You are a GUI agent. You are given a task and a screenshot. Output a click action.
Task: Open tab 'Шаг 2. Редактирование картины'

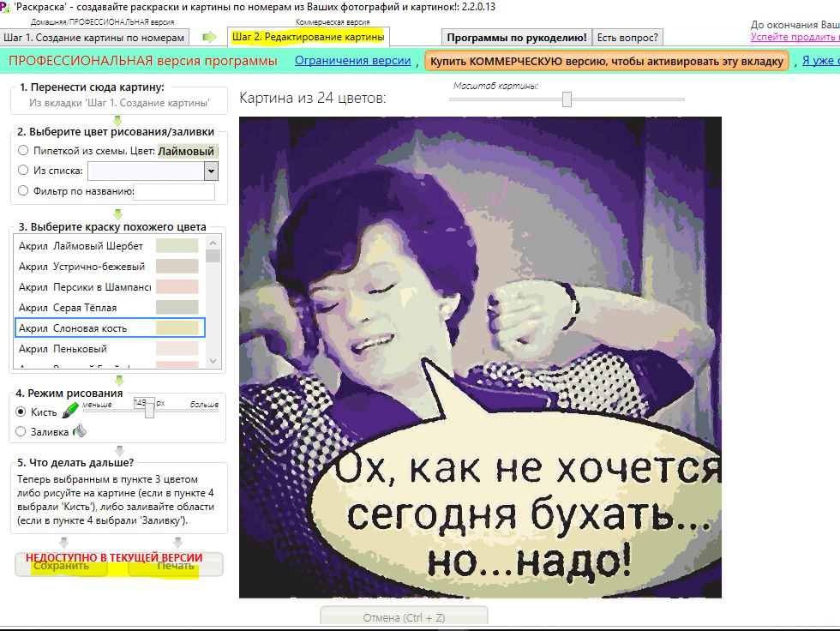pos(308,37)
